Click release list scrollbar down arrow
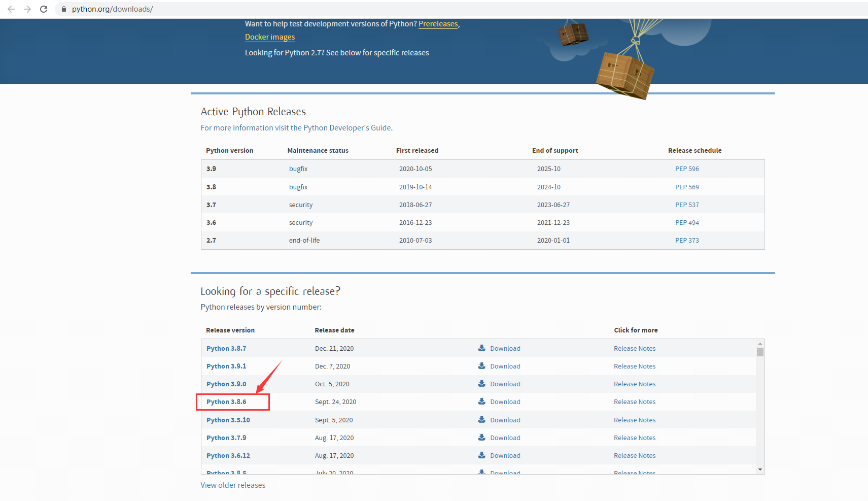The height and width of the screenshot is (501, 868). [x=760, y=470]
